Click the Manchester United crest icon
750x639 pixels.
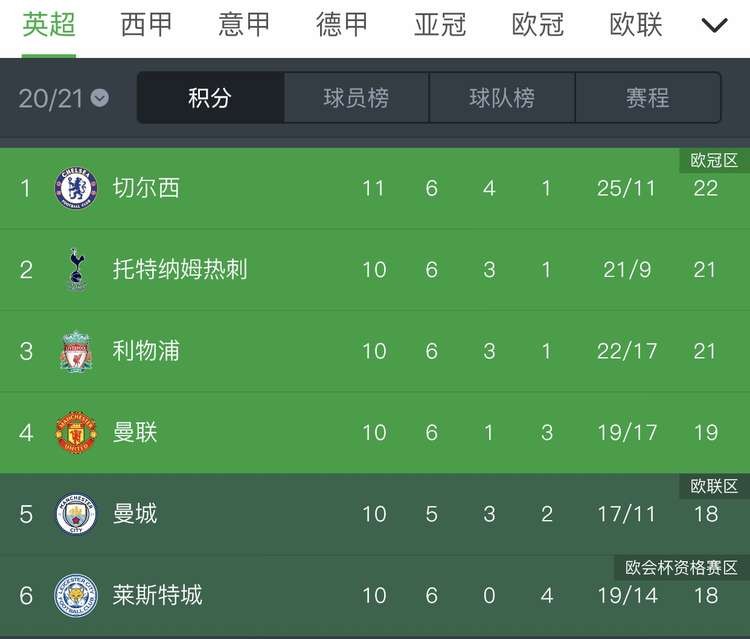[x=76, y=433]
